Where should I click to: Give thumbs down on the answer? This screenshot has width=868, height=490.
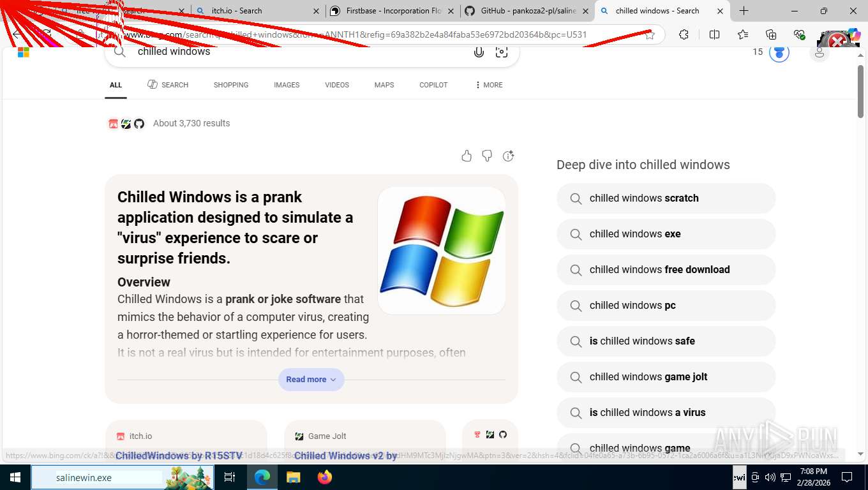[x=487, y=156]
